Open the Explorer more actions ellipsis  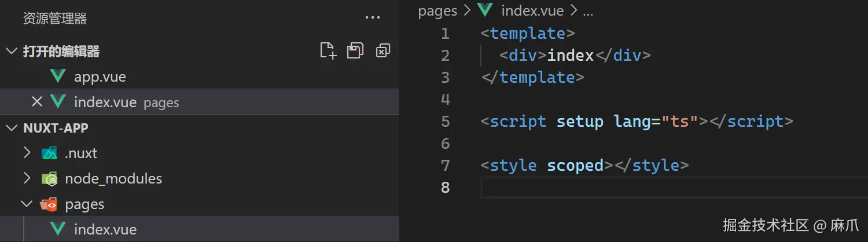pyautogui.click(x=373, y=18)
